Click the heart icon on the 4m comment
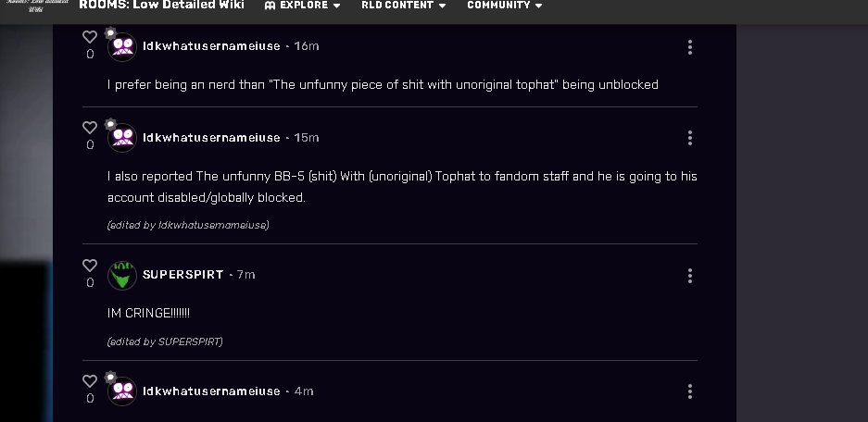 pyautogui.click(x=90, y=381)
